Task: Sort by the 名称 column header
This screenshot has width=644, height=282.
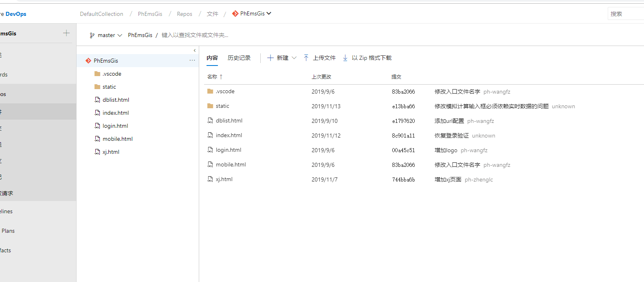Action: click(x=212, y=77)
